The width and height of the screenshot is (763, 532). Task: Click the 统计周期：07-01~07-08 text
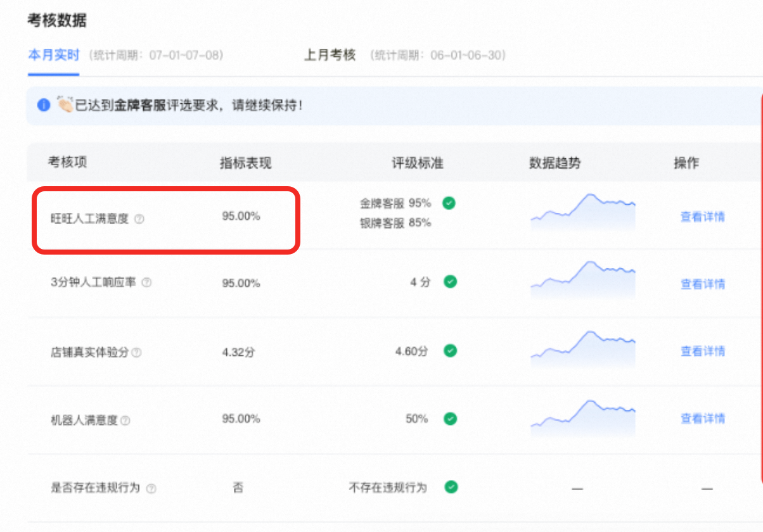coord(156,56)
